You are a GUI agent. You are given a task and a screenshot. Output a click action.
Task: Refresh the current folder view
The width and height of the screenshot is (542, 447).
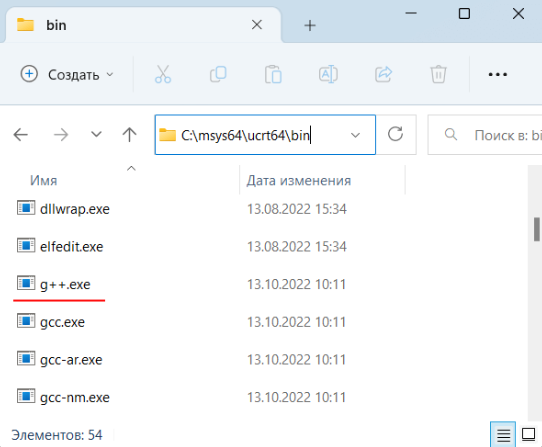(395, 134)
